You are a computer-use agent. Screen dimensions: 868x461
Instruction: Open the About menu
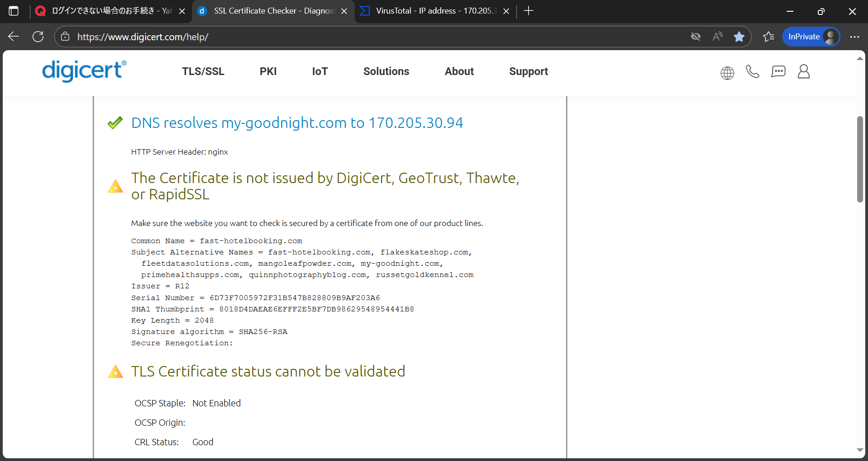[459, 71]
